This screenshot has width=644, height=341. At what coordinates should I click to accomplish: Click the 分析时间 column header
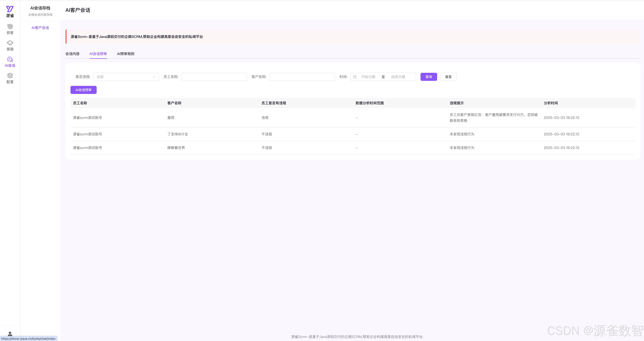click(x=551, y=103)
